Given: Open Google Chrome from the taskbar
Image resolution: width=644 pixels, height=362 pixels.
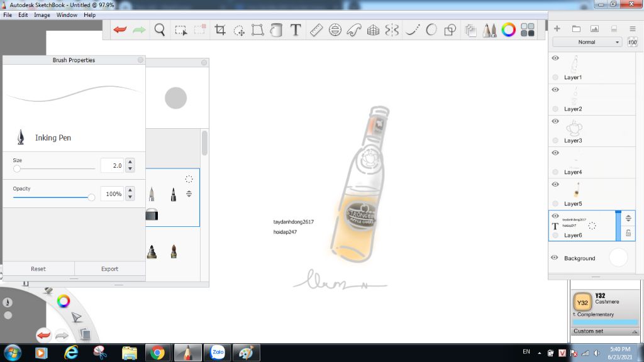Looking at the screenshot, I should (x=157, y=353).
